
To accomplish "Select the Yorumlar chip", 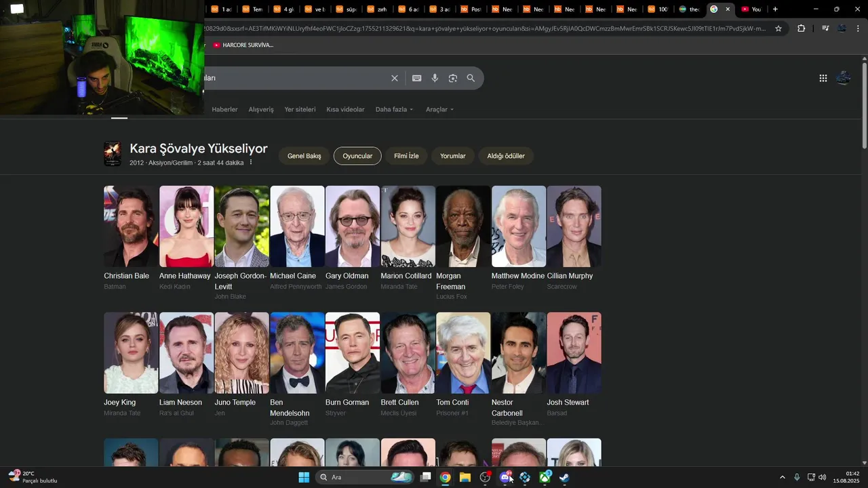I will [x=453, y=156].
